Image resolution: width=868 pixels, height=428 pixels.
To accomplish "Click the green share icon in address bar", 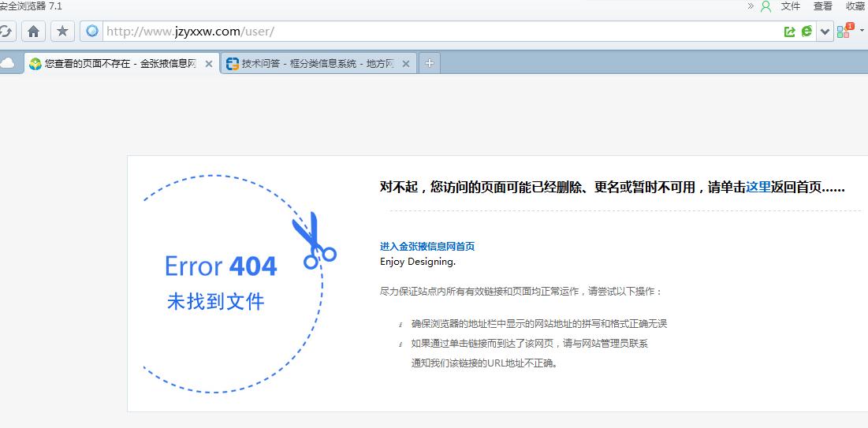I will 789,32.
